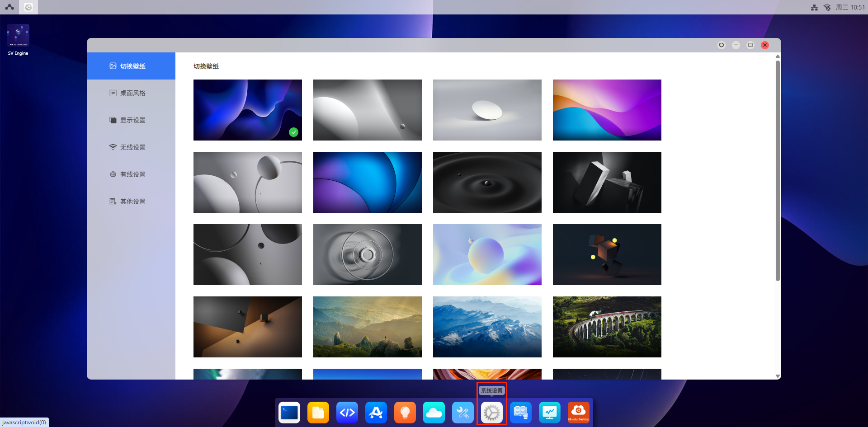Go to 无线设置 wireless settings
The height and width of the screenshot is (427, 868).
coord(132,147)
